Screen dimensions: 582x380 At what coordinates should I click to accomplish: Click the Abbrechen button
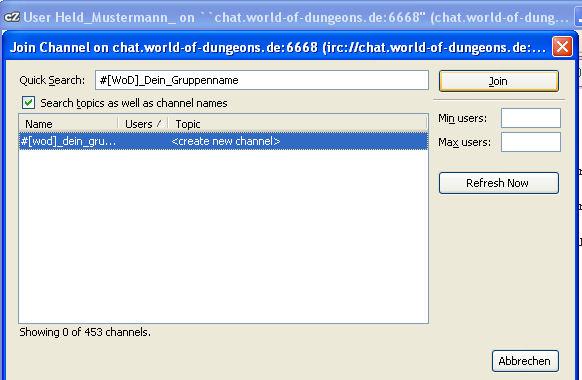click(x=525, y=361)
